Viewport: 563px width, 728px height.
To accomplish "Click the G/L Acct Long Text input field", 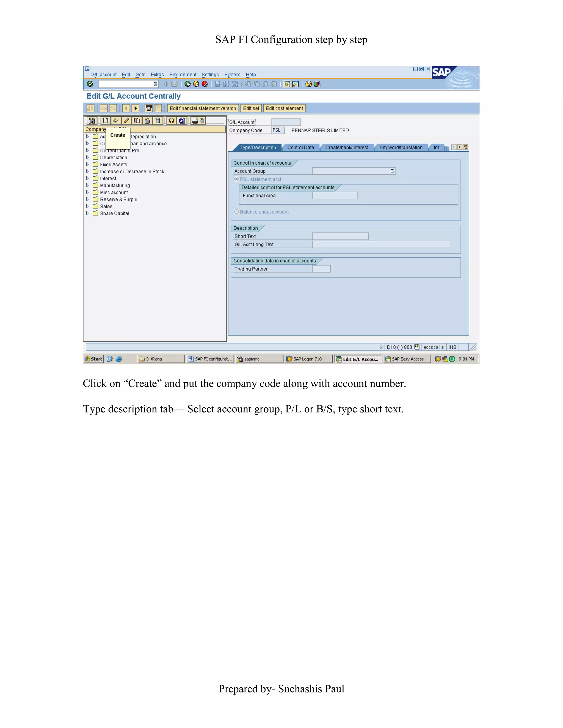I will 381,244.
